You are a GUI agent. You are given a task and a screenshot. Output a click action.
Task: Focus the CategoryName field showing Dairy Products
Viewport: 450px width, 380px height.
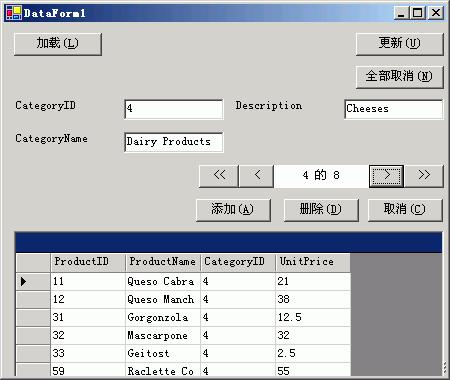(x=174, y=142)
